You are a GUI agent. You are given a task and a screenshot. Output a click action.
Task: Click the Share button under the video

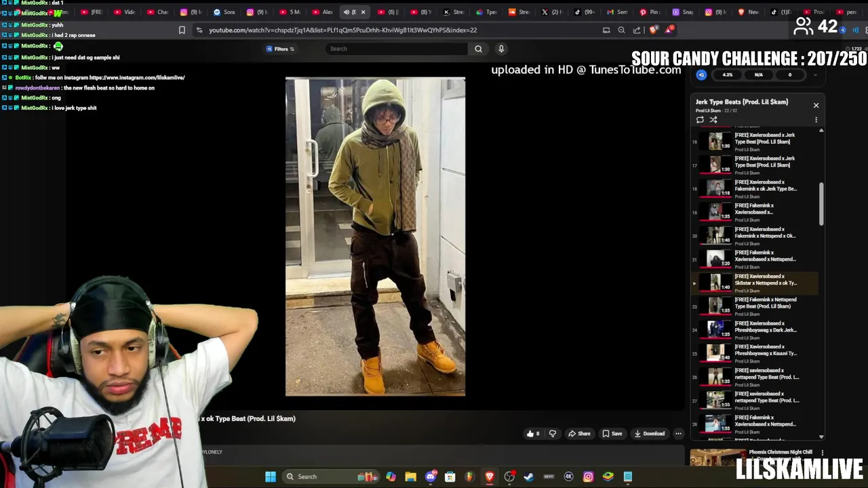click(579, 434)
